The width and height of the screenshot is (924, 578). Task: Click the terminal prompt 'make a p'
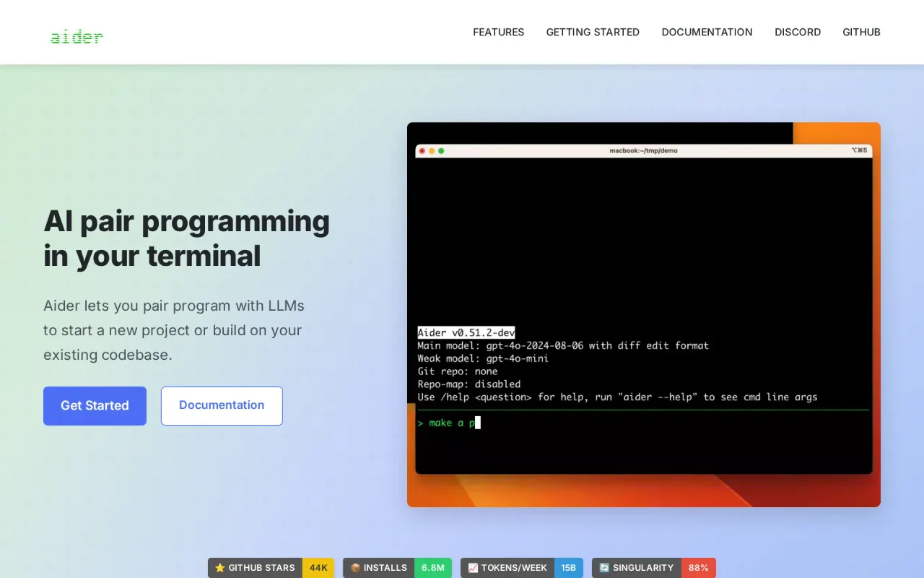(x=449, y=423)
